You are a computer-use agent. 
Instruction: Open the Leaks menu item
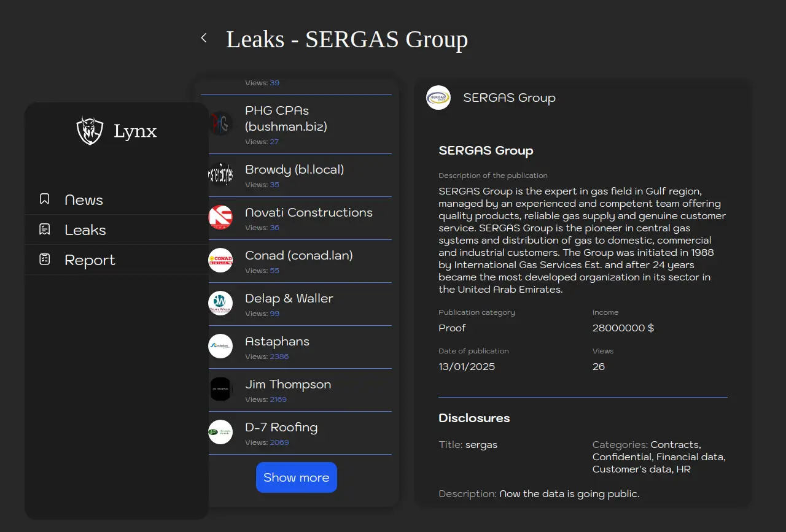[85, 230]
